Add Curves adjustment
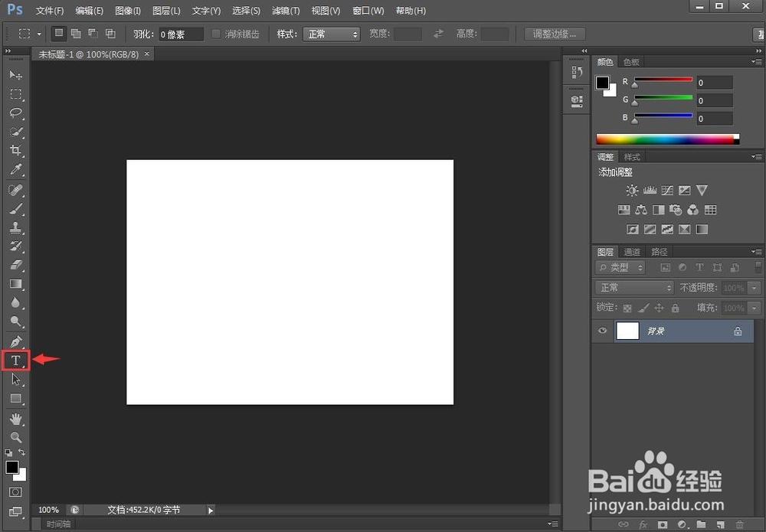This screenshot has width=766, height=532. (x=667, y=191)
